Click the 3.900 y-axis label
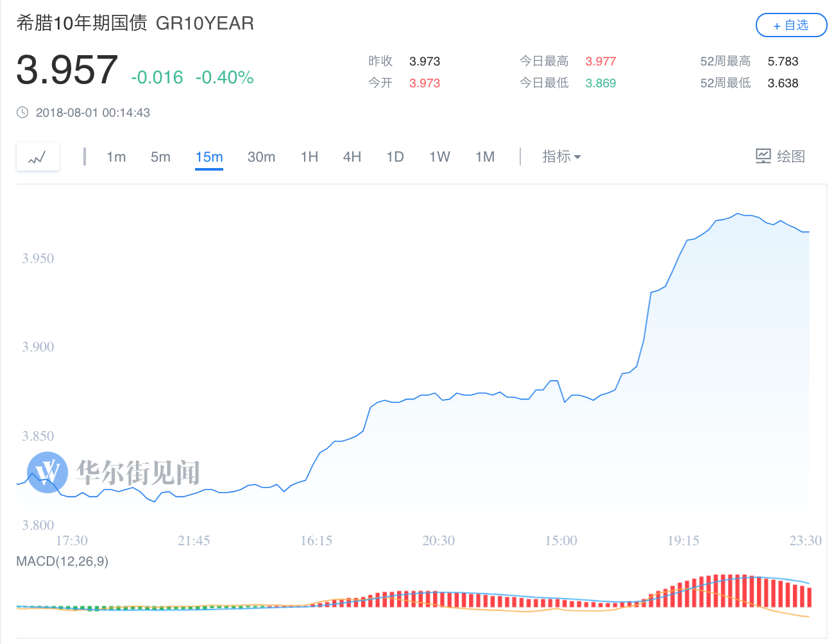The width and height of the screenshot is (834, 644). click(x=38, y=347)
